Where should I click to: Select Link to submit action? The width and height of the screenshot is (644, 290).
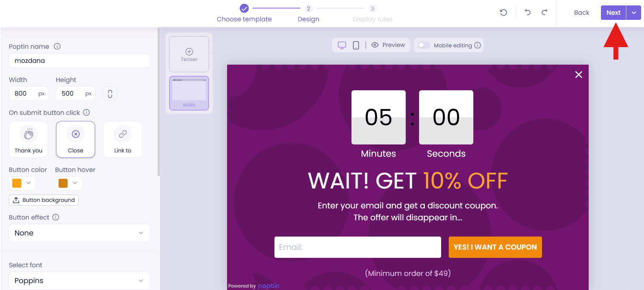[123, 139]
